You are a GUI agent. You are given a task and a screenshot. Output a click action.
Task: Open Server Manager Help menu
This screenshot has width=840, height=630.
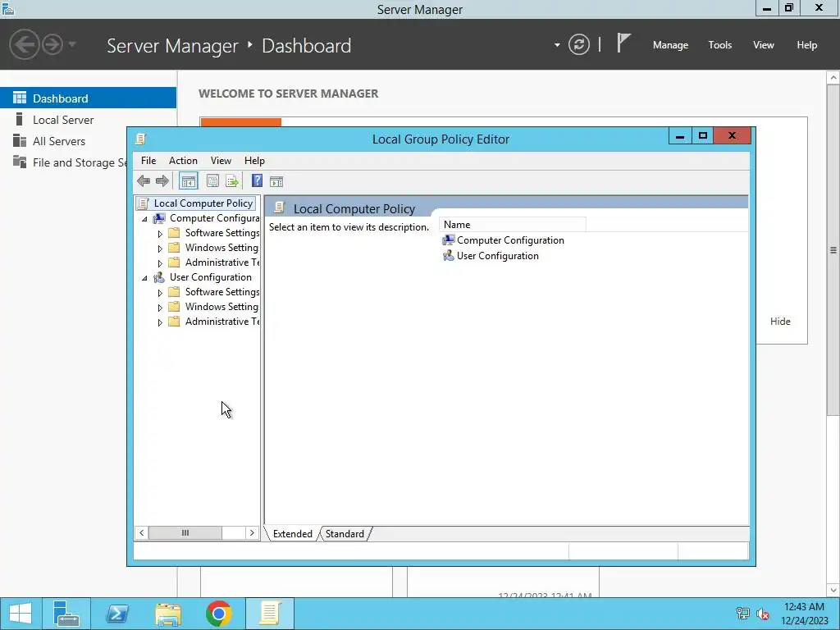[806, 45]
